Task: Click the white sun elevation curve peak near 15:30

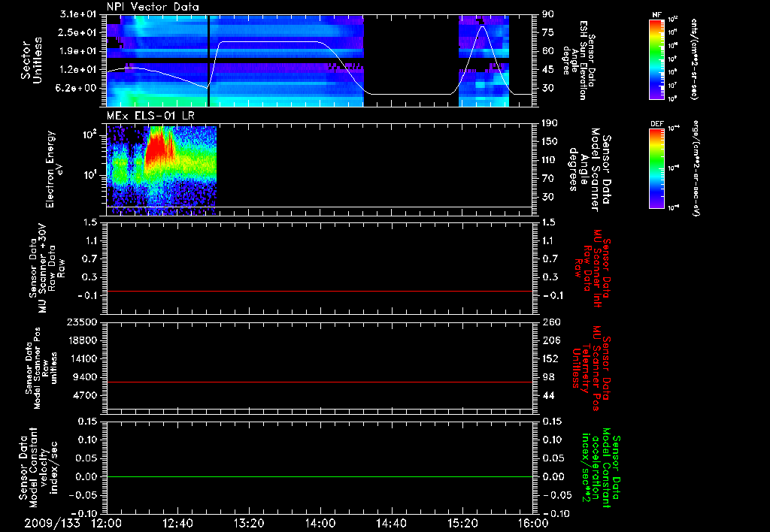Action: tap(483, 26)
